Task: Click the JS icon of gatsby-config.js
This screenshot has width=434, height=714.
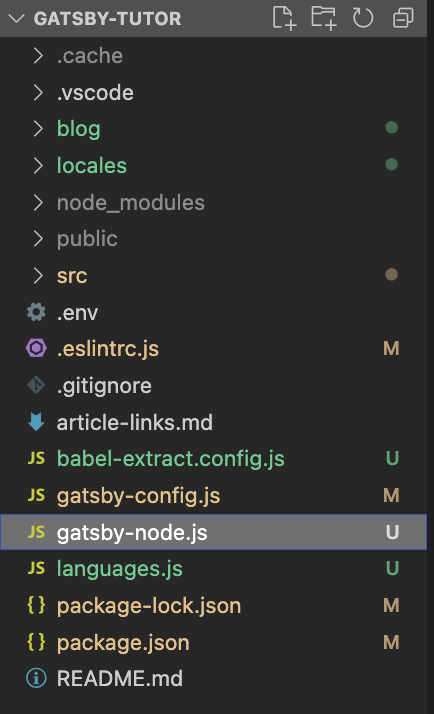Action: click(36, 495)
